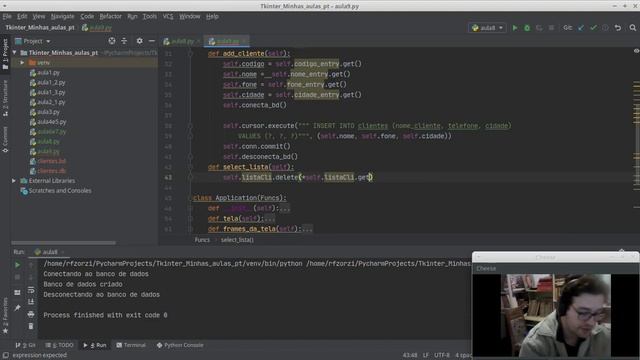Click the restore layout icon in Run panel
The width and height of the screenshot is (640, 360).
pos(17,292)
